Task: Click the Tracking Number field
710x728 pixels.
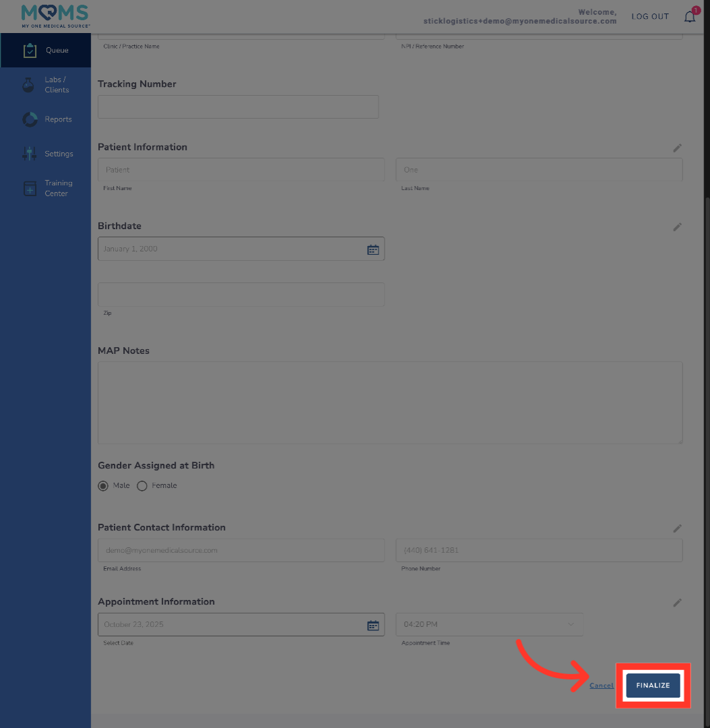Action: coord(238,107)
